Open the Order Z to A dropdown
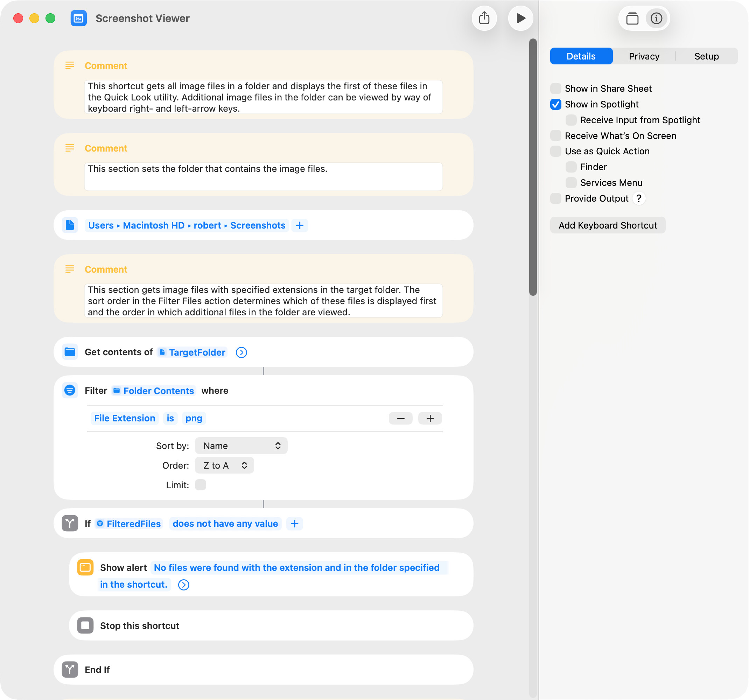Image resolution: width=749 pixels, height=700 pixels. click(225, 465)
